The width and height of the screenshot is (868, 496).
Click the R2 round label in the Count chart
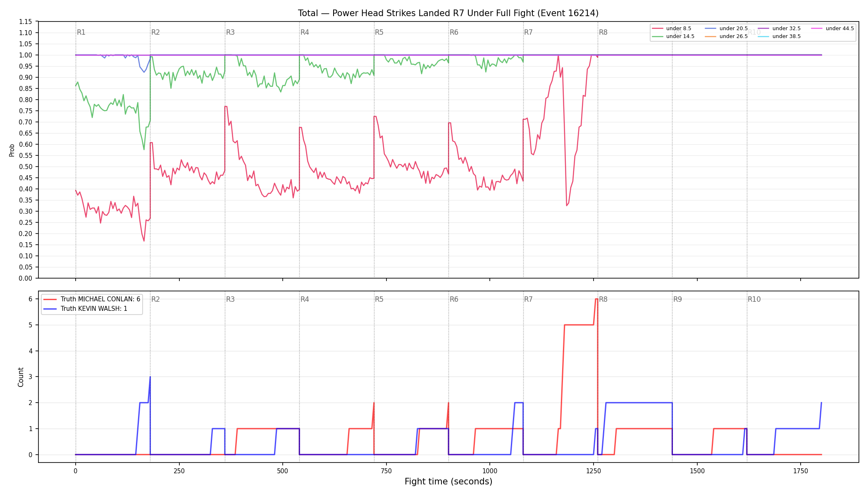(155, 299)
